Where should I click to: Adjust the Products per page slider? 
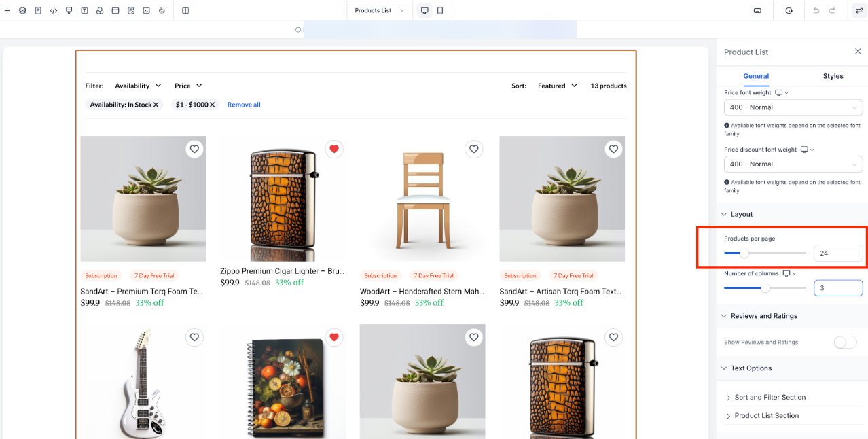pyautogui.click(x=744, y=253)
